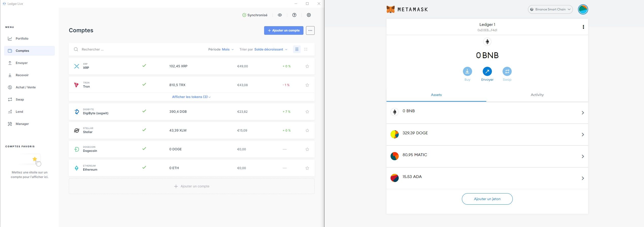Click the MetaMask Buy download icon

click(x=467, y=72)
